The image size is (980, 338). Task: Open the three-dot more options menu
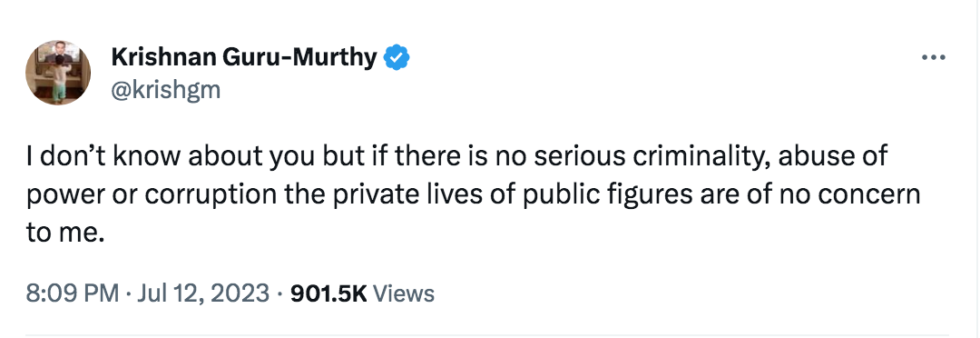tap(934, 57)
